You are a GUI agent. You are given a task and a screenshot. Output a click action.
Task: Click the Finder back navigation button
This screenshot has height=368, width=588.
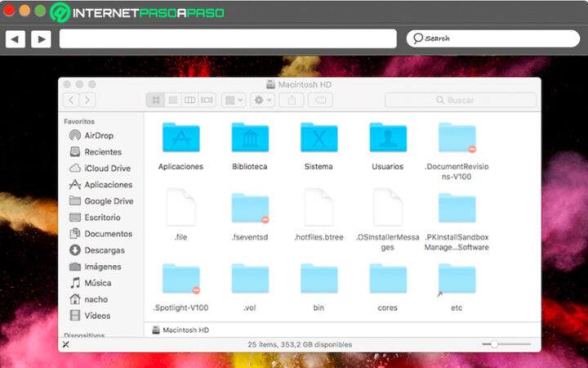71,100
